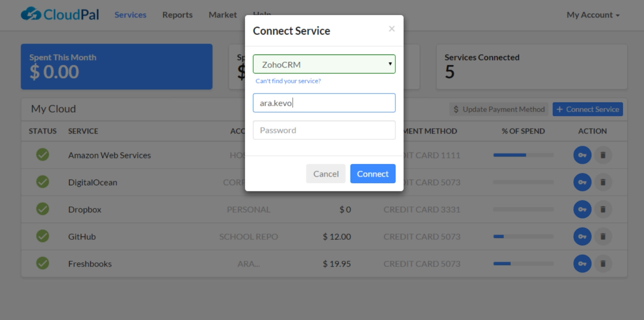Click the "$ 19.95" amount cell
The image size is (644, 320).
[x=337, y=264]
